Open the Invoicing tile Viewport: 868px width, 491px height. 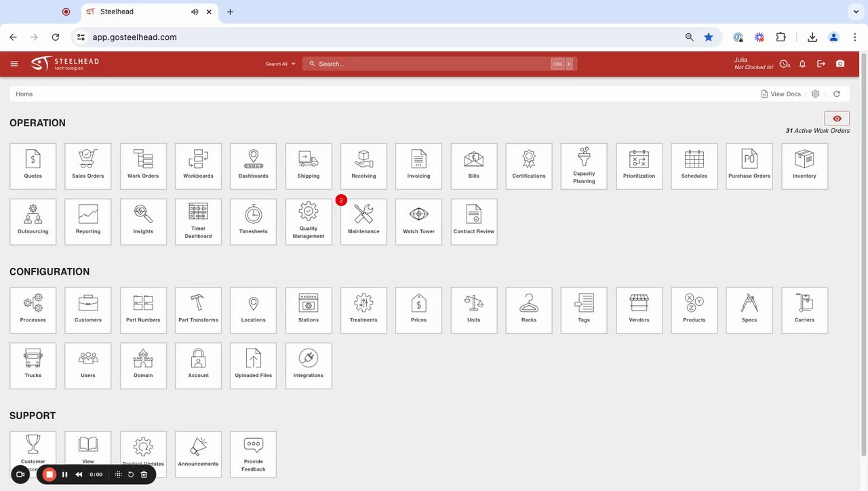(418, 166)
